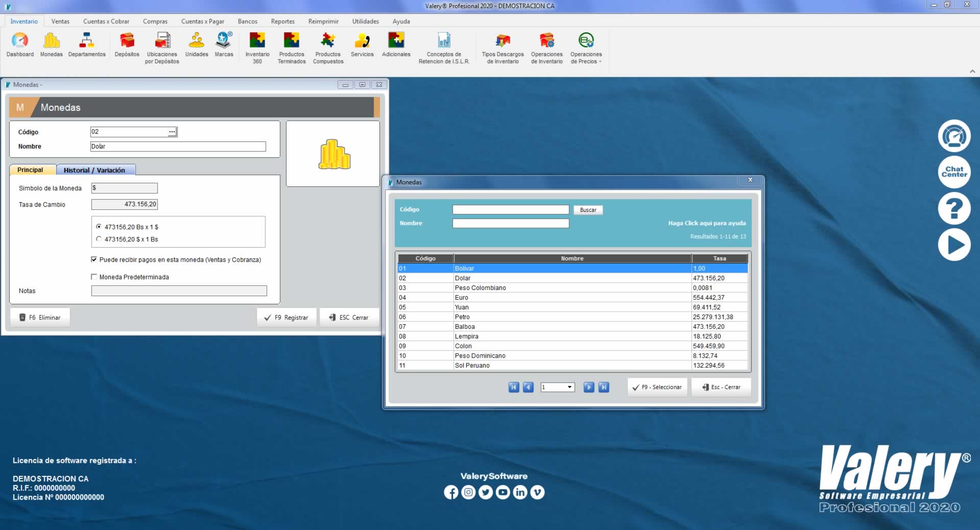Open the Compras menu

(x=155, y=21)
